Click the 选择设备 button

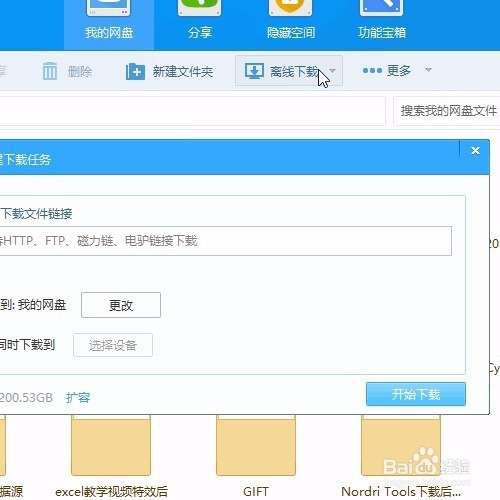pos(113,345)
